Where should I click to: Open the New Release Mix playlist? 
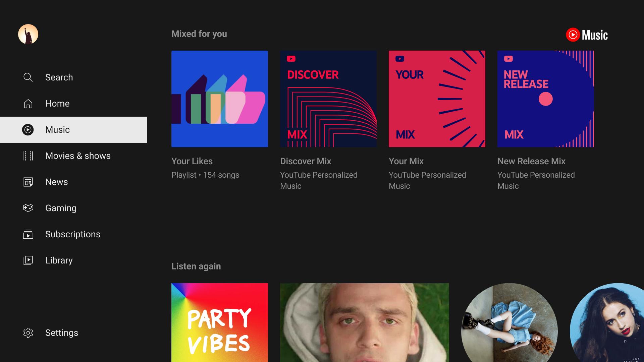tap(545, 99)
